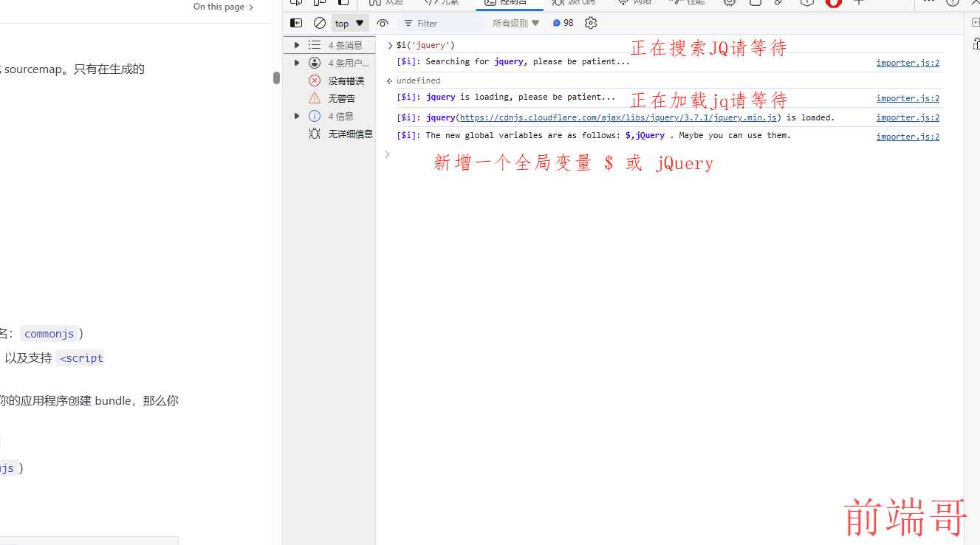The height and width of the screenshot is (545, 980).
Task: Switch to the 网络 network tab
Action: point(635,3)
